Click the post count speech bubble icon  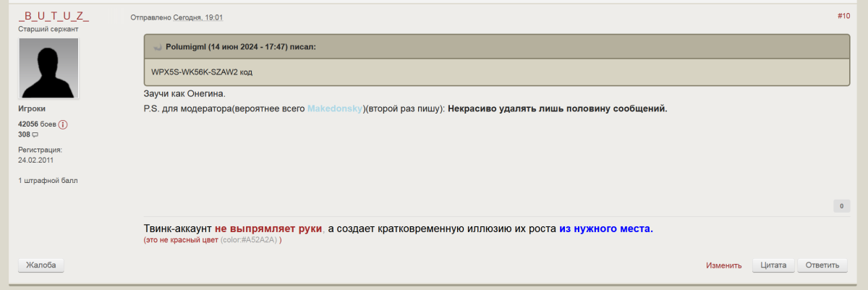point(35,135)
